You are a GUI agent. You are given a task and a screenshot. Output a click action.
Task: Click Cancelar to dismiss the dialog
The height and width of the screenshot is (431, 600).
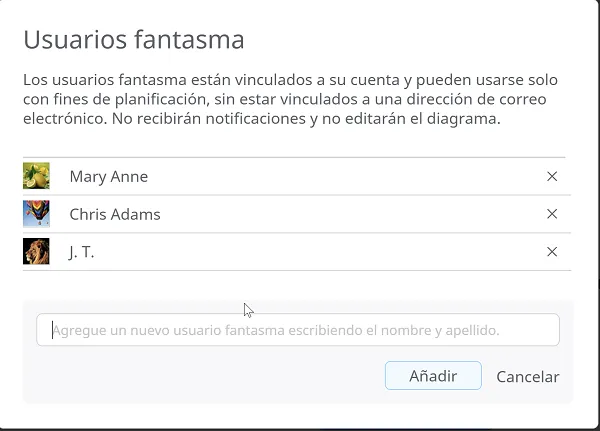click(528, 377)
